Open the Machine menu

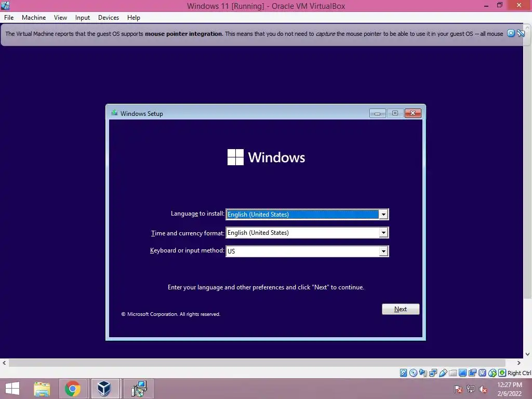(x=34, y=18)
